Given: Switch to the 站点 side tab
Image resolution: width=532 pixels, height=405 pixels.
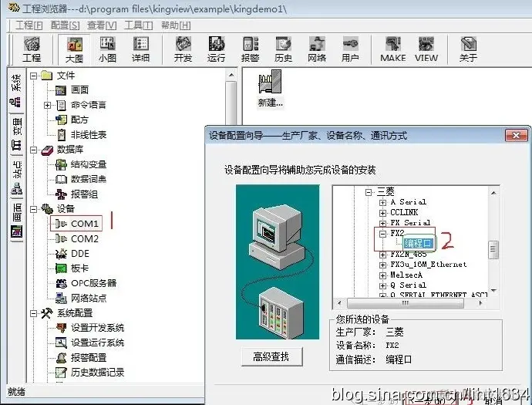Looking at the screenshot, I should click(16, 177).
